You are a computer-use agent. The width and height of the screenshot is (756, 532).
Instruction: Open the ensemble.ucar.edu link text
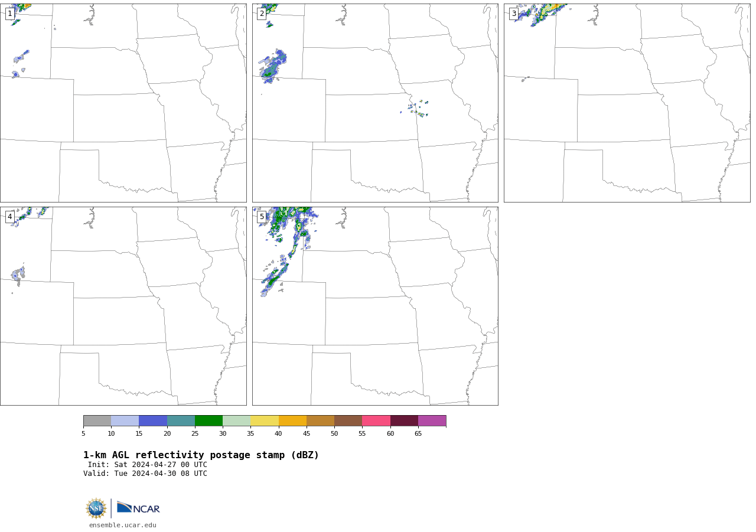[123, 525]
